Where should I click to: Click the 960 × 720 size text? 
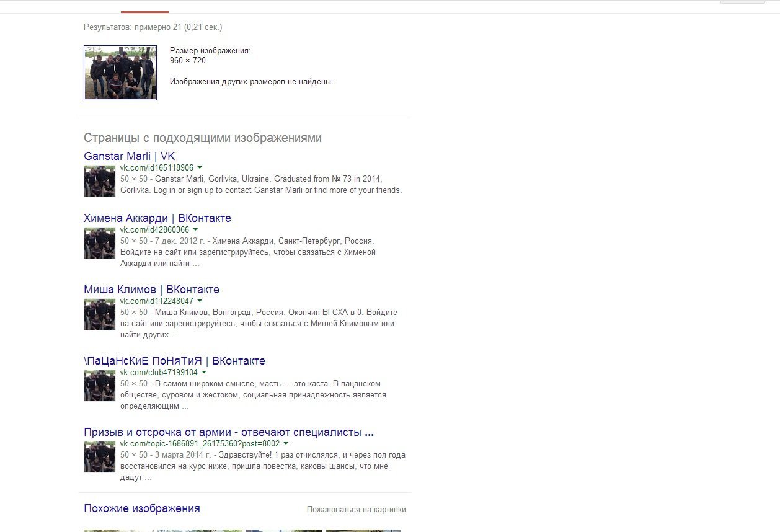[x=188, y=61]
